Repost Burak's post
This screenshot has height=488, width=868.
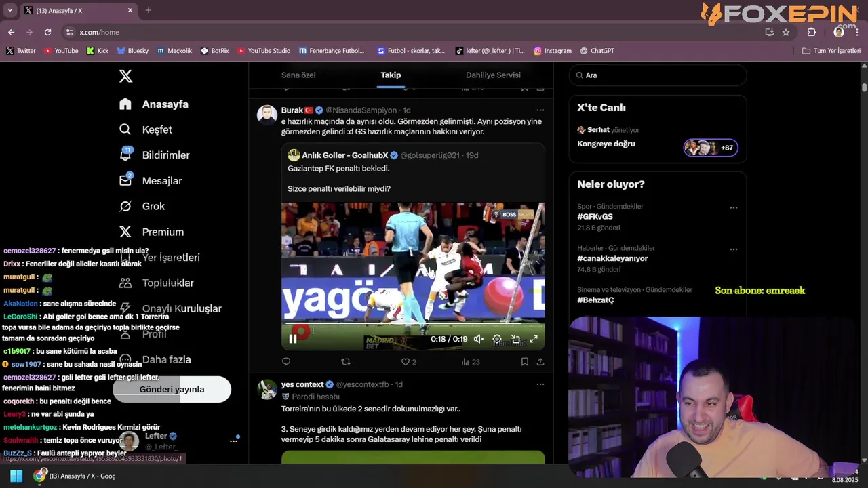(x=346, y=362)
